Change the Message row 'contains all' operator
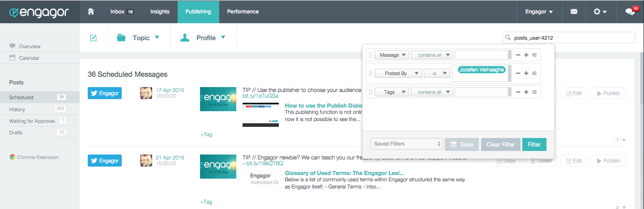Image resolution: width=644 pixels, height=209 pixels. pyautogui.click(x=432, y=55)
